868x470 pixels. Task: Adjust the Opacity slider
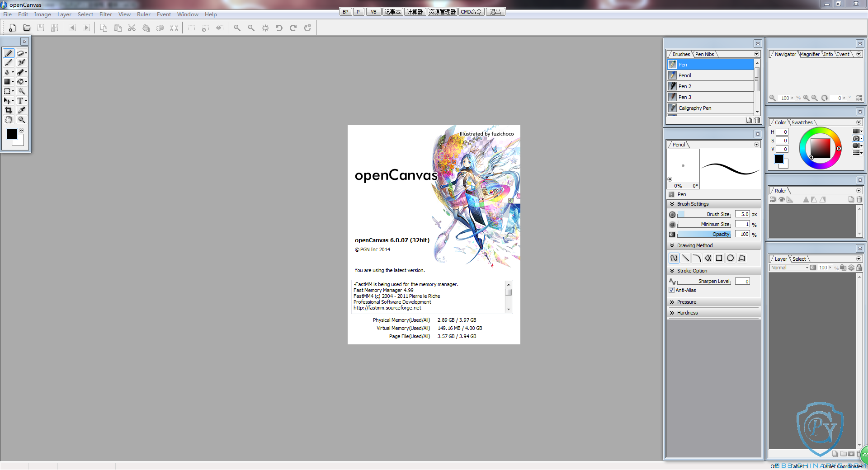click(x=704, y=234)
